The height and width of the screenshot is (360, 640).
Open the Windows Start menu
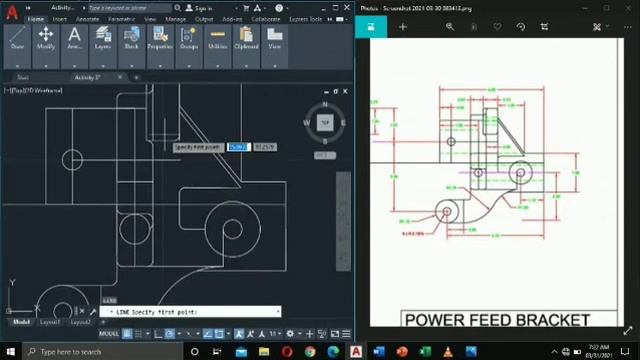[11, 351]
